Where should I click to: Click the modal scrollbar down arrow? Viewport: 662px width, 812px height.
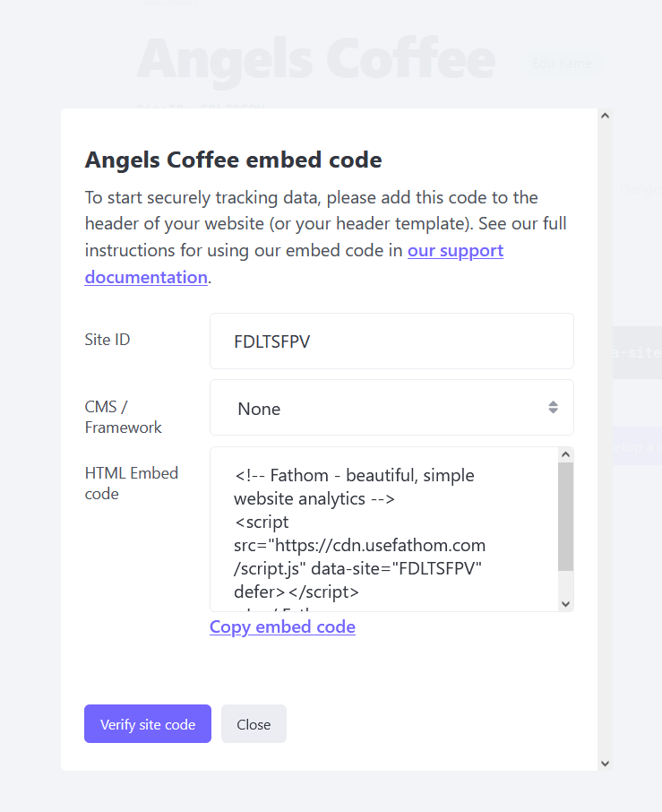coord(605,763)
